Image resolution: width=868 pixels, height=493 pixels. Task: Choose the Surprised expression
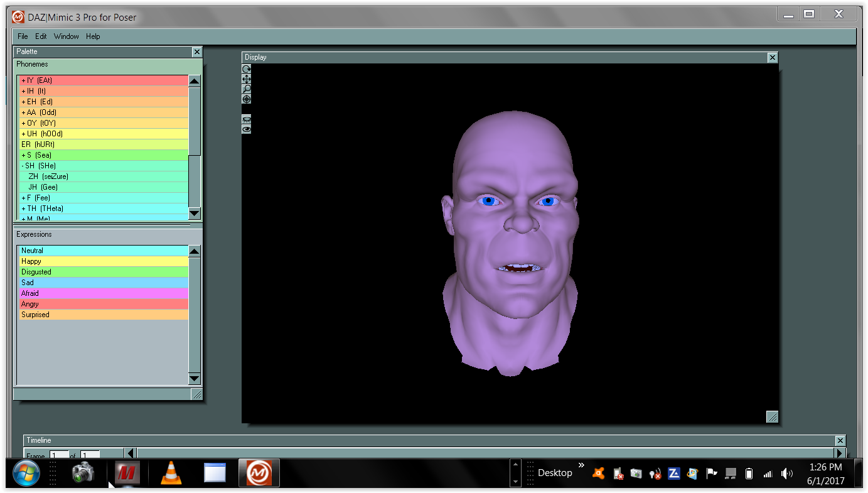(x=104, y=315)
